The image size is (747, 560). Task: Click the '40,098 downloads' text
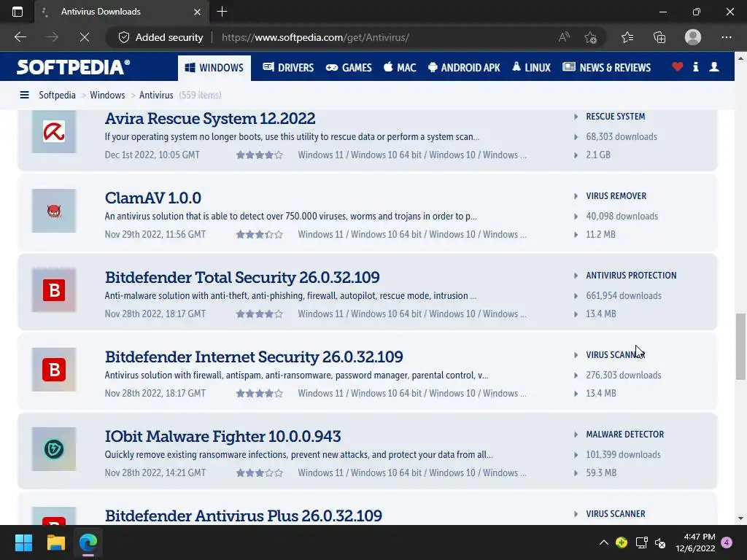pos(622,216)
